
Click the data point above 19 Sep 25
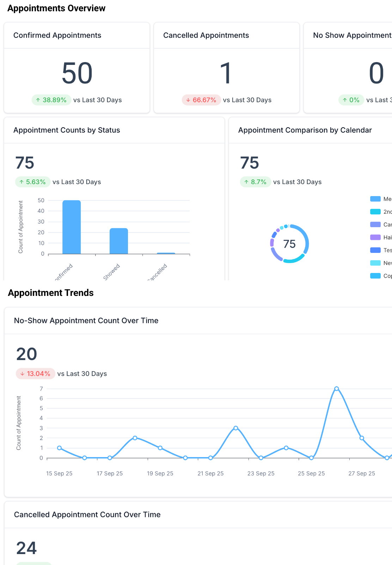pos(160,448)
